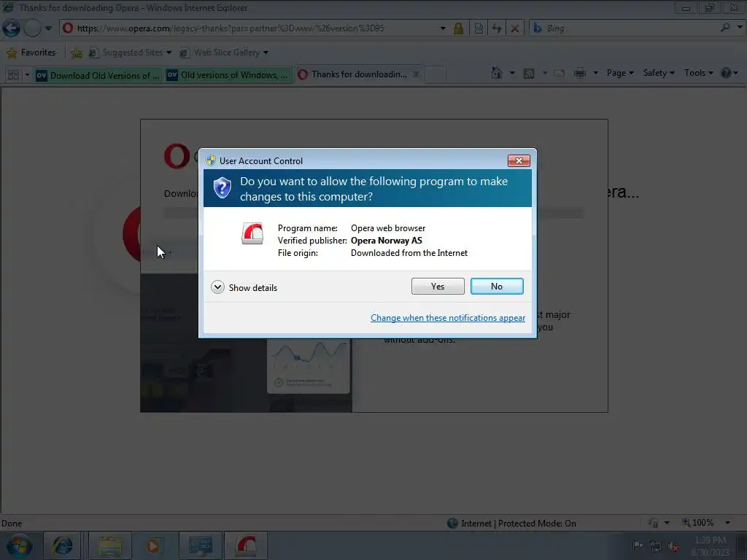Click the RSS Feeds icon
Viewport: 747px width, 560px height.
coord(529,73)
